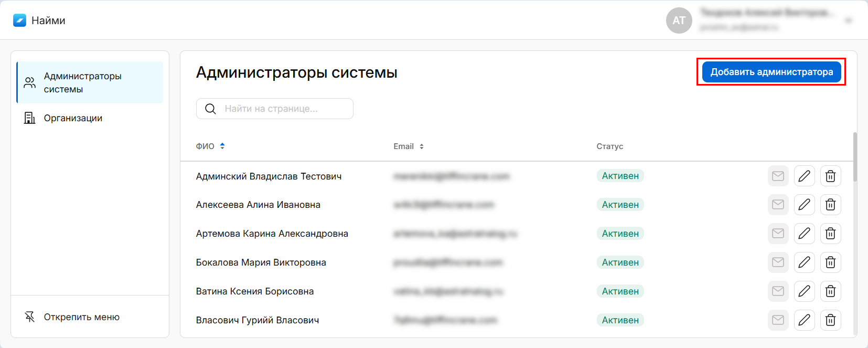Unpin the menu with Открепить меню
This screenshot has width=868, height=348.
point(81,317)
